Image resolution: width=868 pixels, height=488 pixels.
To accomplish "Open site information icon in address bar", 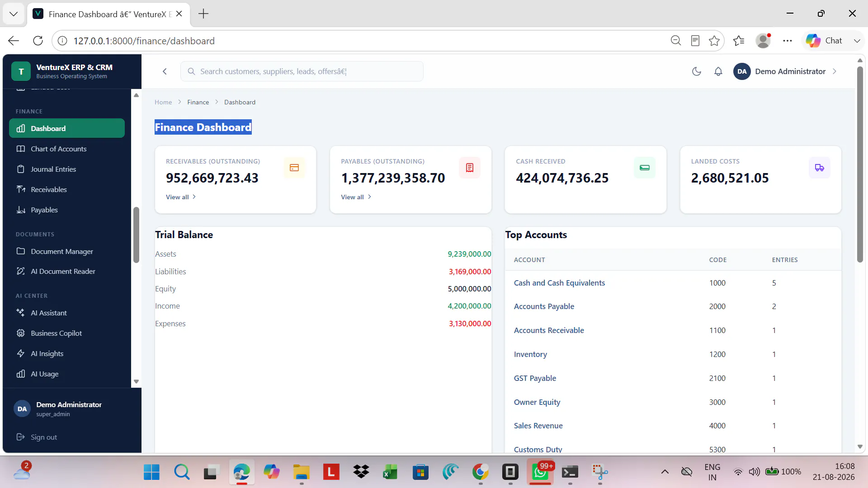I will tap(62, 41).
